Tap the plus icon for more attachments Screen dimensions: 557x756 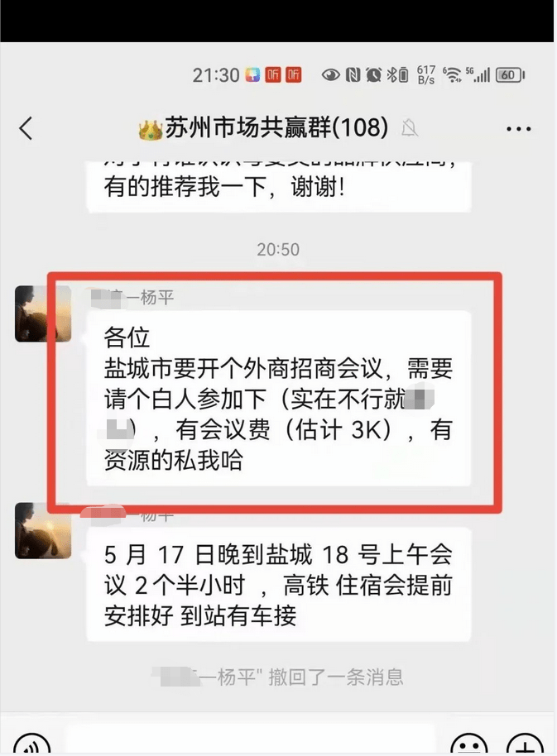tap(526, 744)
